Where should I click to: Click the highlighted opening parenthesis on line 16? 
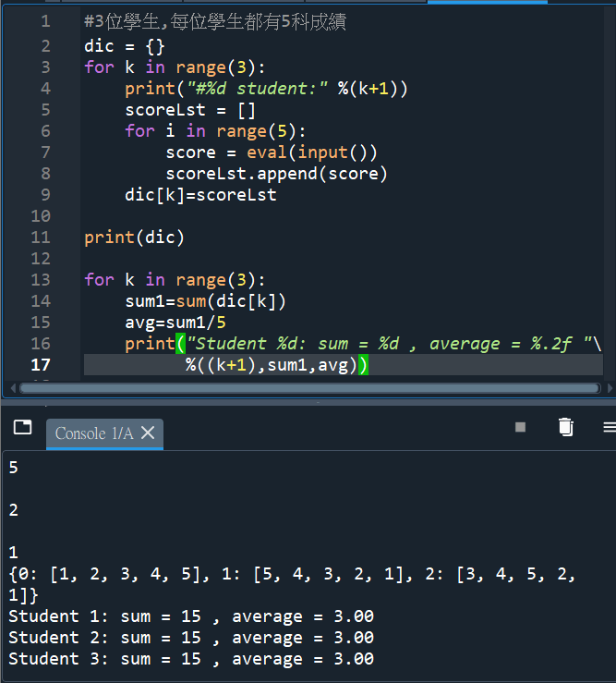click(181, 344)
